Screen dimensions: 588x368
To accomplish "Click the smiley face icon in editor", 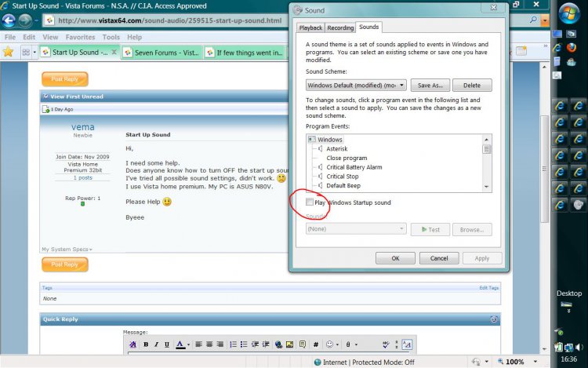I will (329, 344).
